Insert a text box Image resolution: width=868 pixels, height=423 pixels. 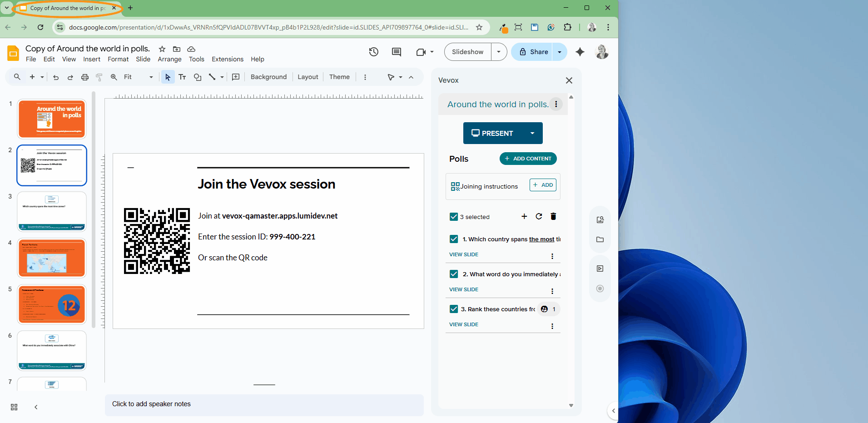click(x=182, y=77)
